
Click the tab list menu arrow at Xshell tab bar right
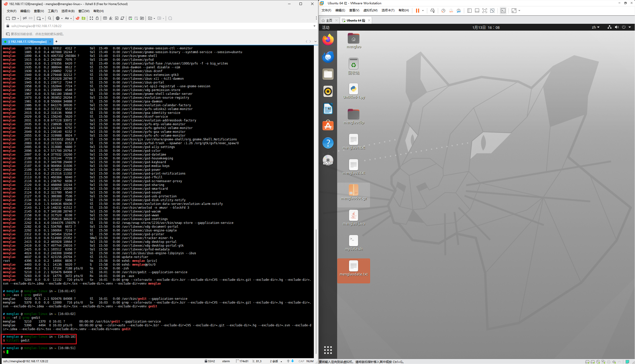click(x=315, y=41)
